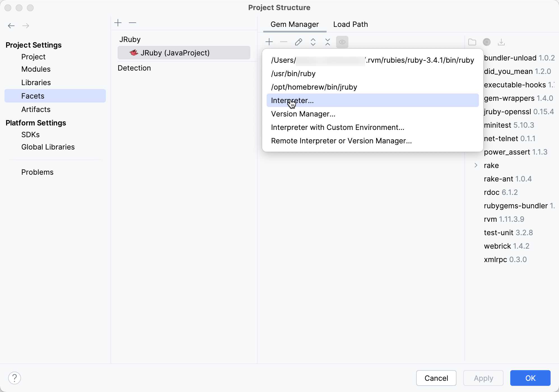
Task: Install a new gem via the download icon
Action: pyautogui.click(x=501, y=42)
